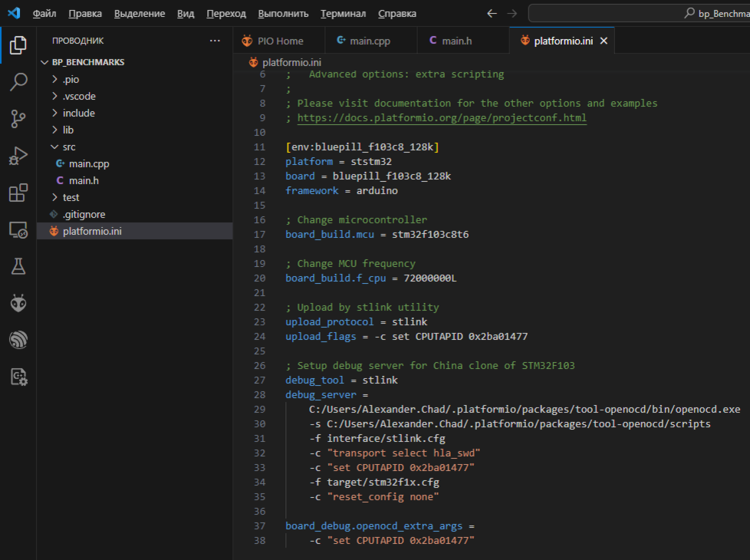Switch to the main.h tab
750x560 pixels.
463,41
